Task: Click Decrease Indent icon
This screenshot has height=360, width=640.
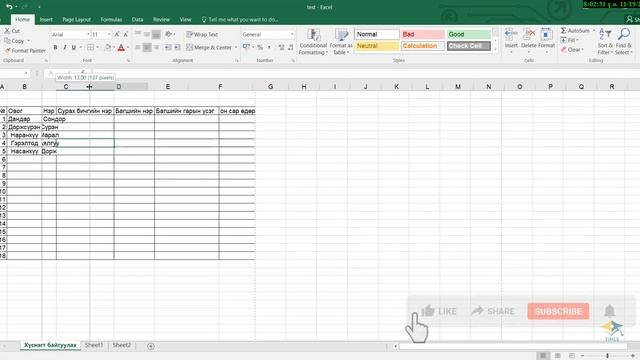Action: [x=168, y=47]
